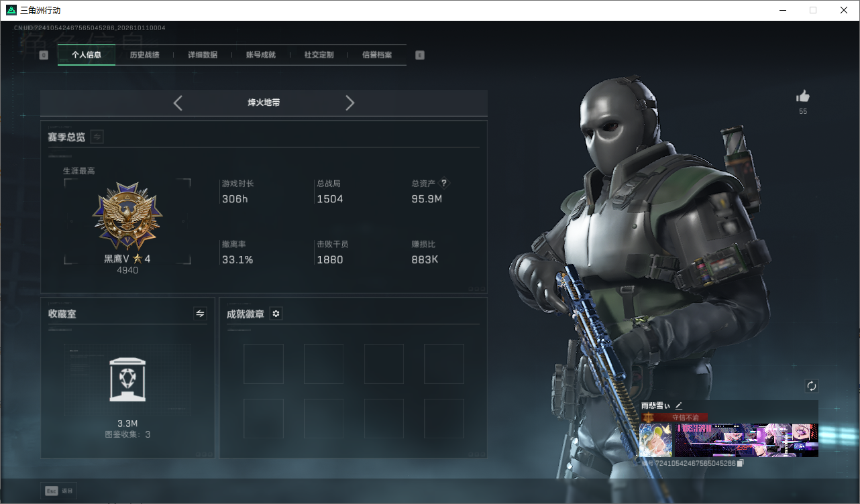This screenshot has width=860, height=504.
Task: Click the edit pencil next to player name
Action: pos(679,405)
